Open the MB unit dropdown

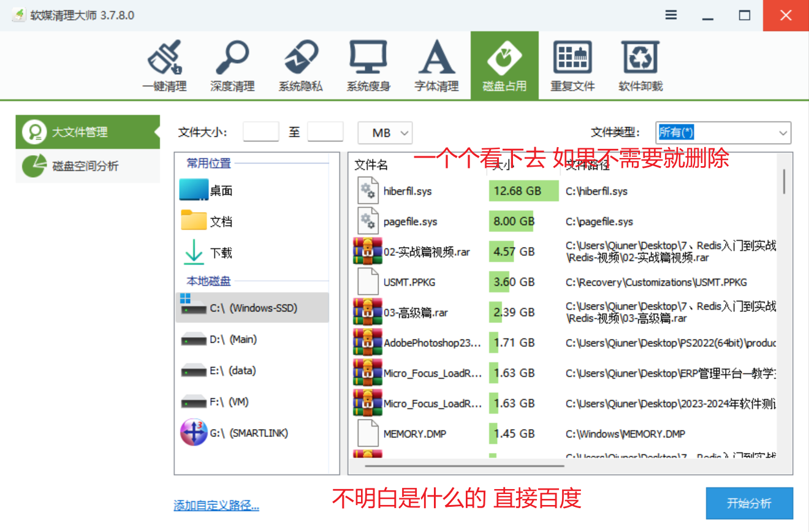point(385,132)
